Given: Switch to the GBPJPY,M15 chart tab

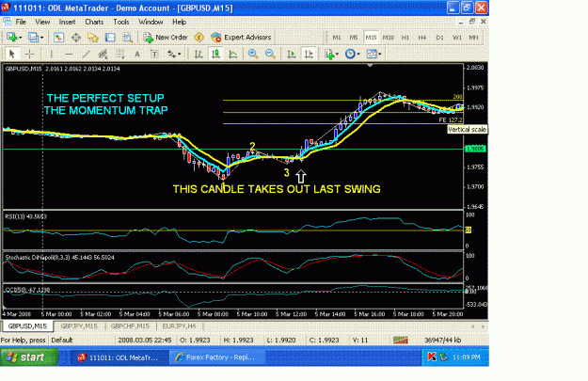Looking at the screenshot, I should tap(79, 325).
